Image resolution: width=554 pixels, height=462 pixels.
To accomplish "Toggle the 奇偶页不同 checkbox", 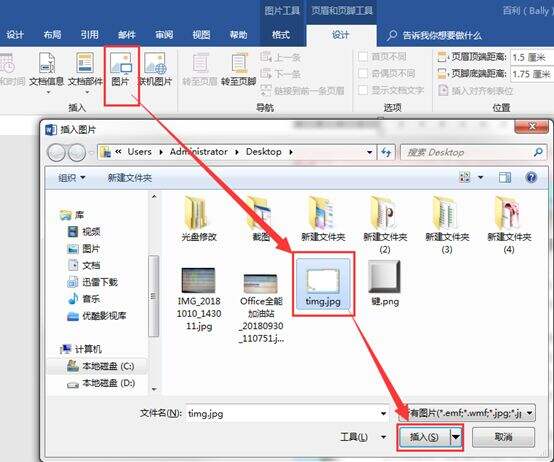I will [363, 73].
